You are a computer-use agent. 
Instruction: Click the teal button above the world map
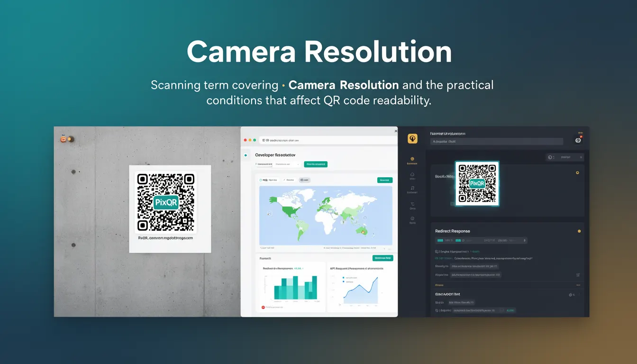385,180
